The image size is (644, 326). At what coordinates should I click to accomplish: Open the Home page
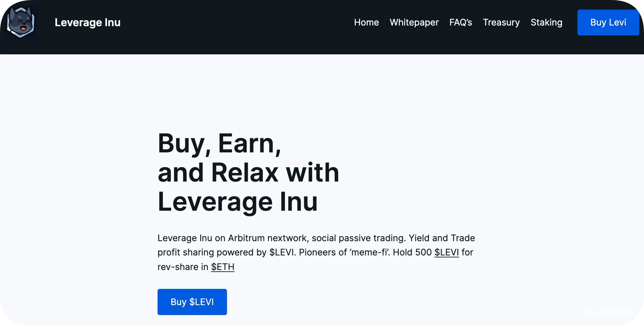[366, 22]
